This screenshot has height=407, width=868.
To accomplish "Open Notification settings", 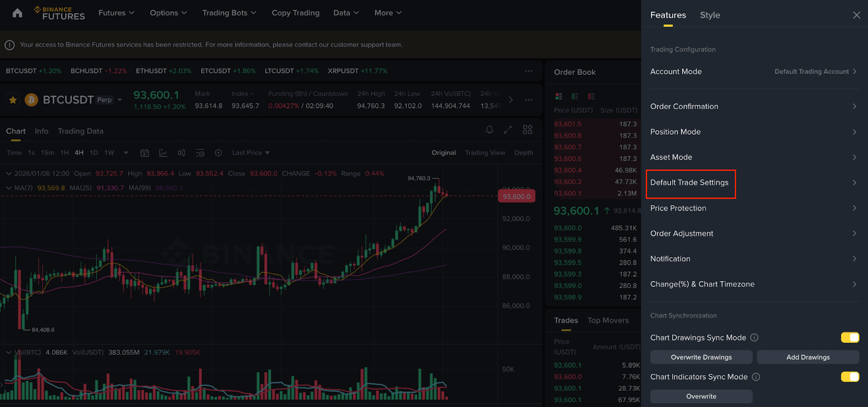I will point(754,259).
